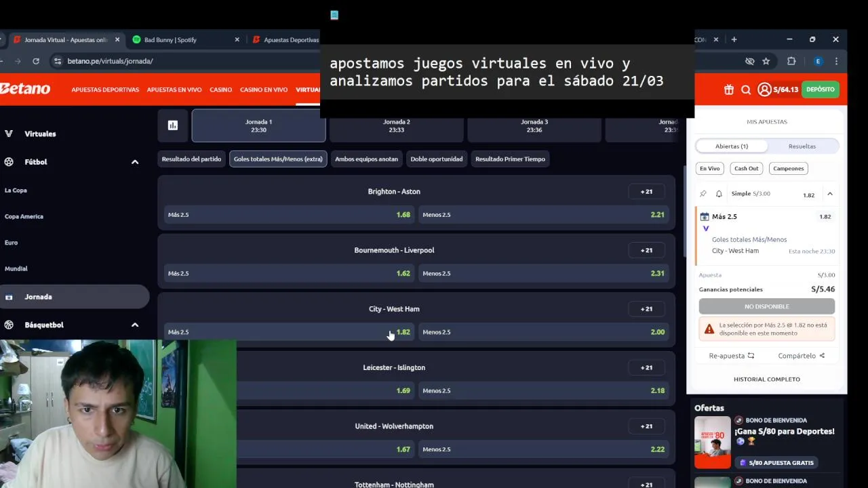Open the search magnifier icon
Image resolution: width=868 pixels, height=488 pixels.
click(x=746, y=89)
